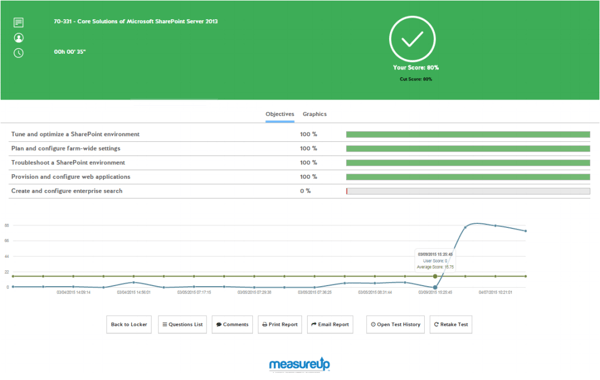Viewport: 600px width, 380px height.
Task: Select the Objectives tab
Action: pos(280,114)
